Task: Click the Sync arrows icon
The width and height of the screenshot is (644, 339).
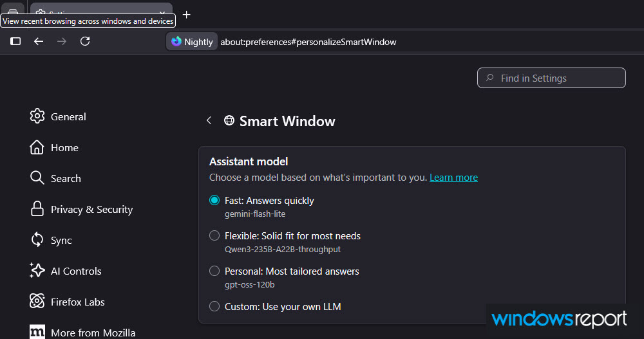Action: [37, 240]
